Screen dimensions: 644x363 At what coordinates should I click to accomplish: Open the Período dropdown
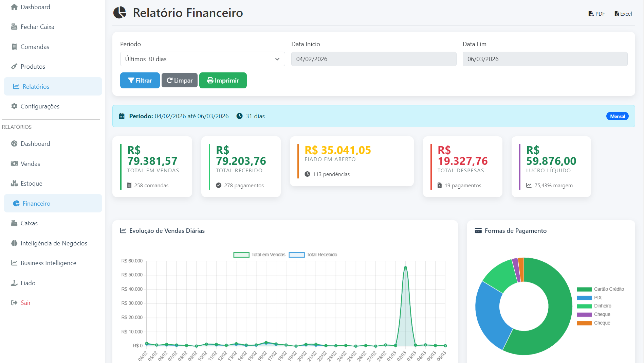coord(202,59)
